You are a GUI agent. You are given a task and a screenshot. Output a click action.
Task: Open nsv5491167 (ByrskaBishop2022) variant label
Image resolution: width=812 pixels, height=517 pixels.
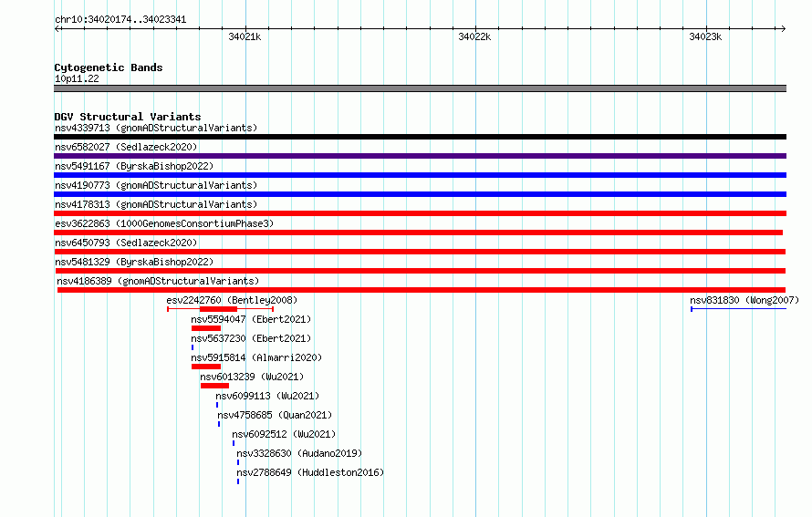point(134,166)
